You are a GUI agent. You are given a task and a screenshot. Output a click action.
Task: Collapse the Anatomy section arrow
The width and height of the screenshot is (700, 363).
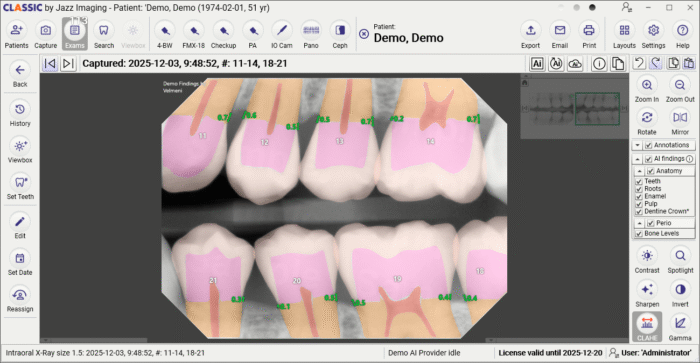click(x=640, y=171)
